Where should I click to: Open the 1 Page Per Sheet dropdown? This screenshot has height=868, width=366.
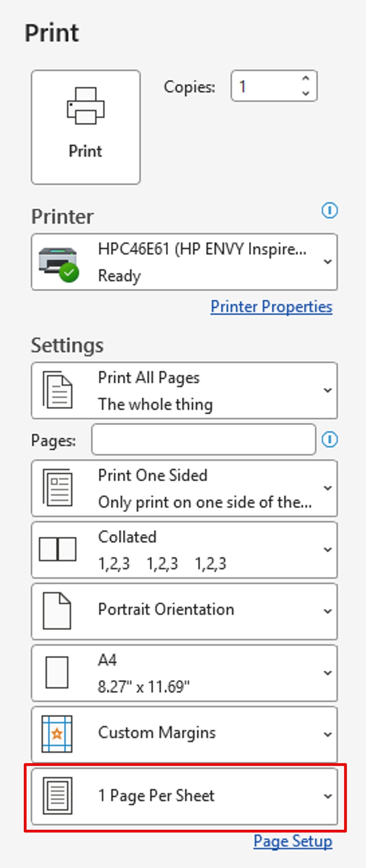point(185,796)
